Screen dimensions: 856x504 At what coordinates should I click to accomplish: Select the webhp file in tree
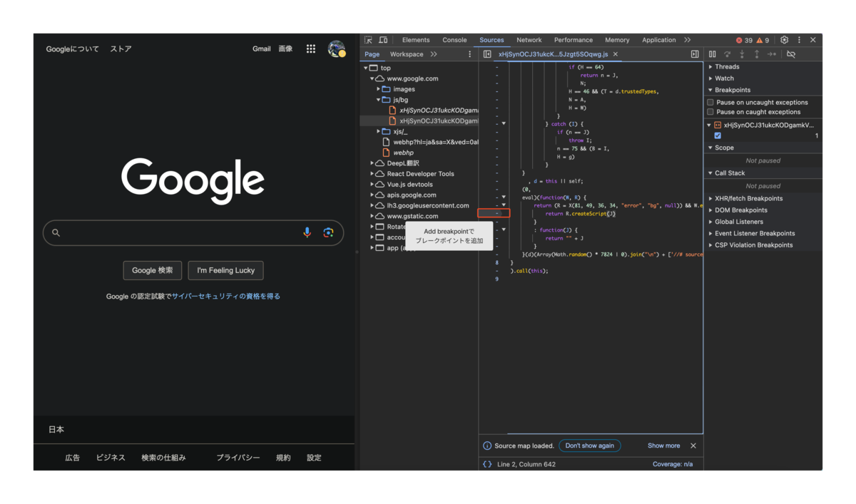click(403, 153)
